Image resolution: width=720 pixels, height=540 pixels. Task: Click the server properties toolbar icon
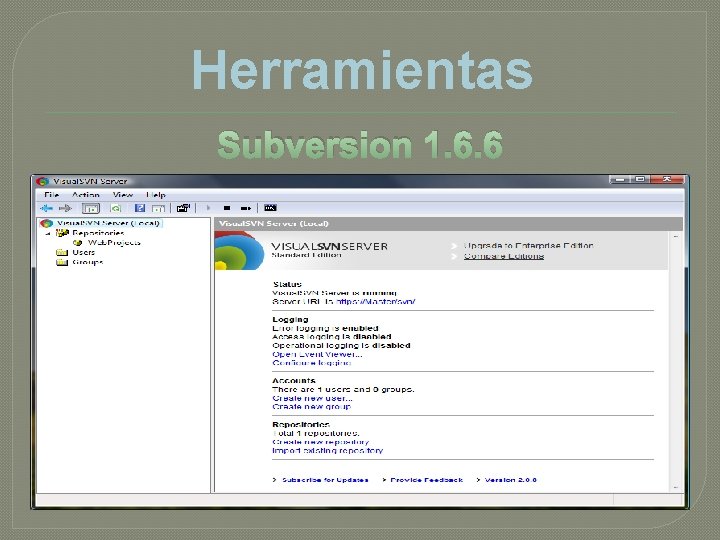[183, 208]
